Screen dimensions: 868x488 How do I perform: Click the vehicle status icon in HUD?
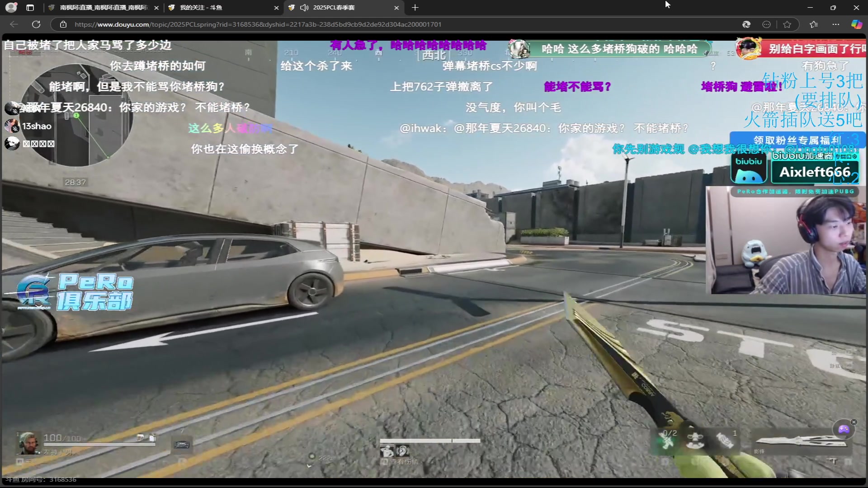(182, 445)
